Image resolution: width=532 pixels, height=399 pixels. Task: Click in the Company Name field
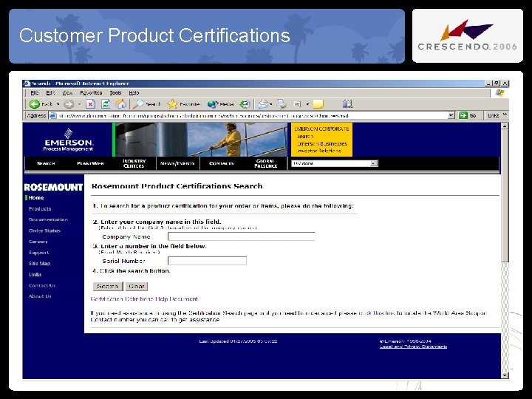pos(241,236)
